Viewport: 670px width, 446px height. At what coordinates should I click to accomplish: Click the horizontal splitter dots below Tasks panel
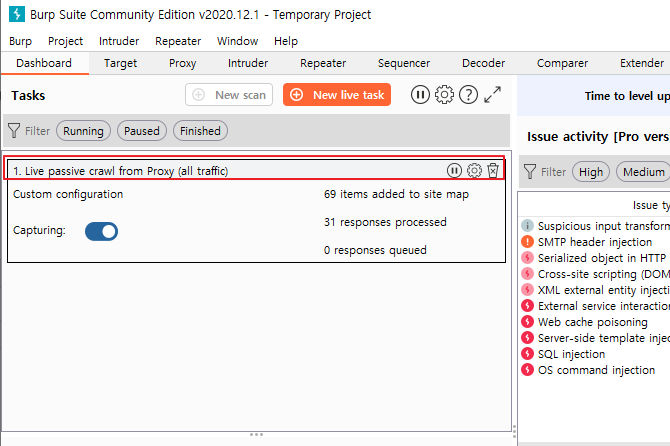[256, 434]
